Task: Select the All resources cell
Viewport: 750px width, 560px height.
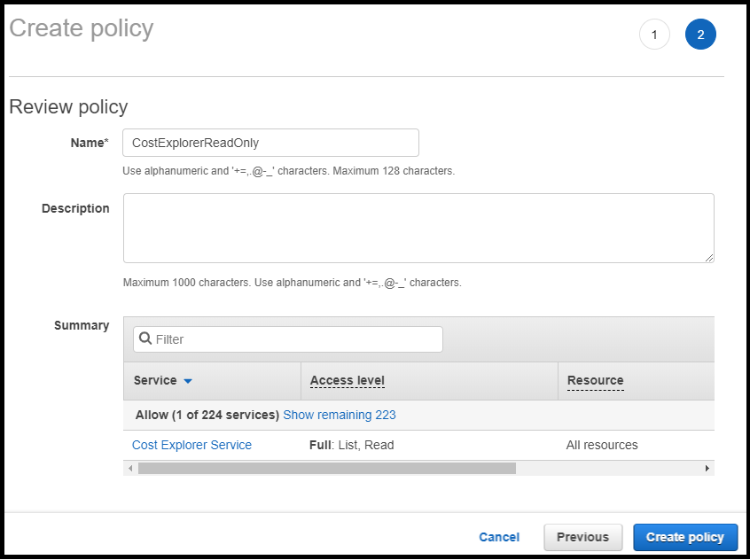Action: 602,445
